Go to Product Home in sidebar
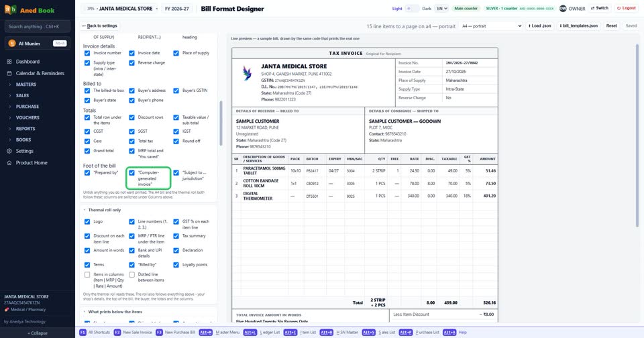This screenshot has width=644, height=338. click(x=32, y=163)
